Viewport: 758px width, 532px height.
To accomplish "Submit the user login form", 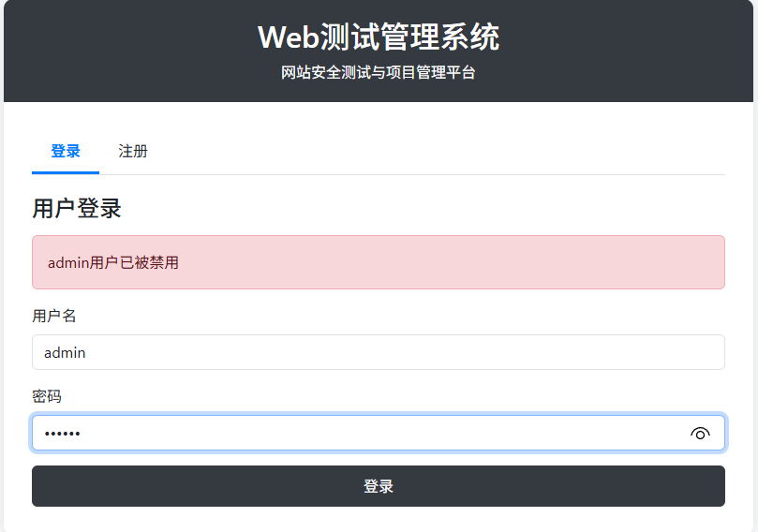I will 378,486.
